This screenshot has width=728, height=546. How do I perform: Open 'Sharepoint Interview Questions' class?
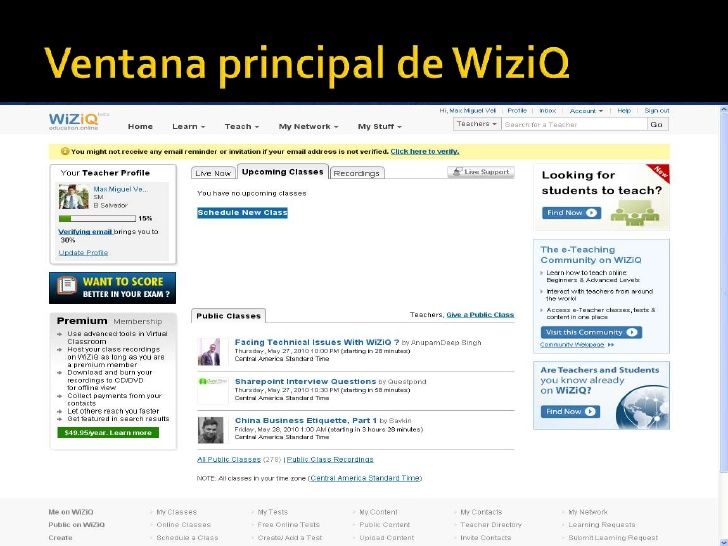click(305, 381)
